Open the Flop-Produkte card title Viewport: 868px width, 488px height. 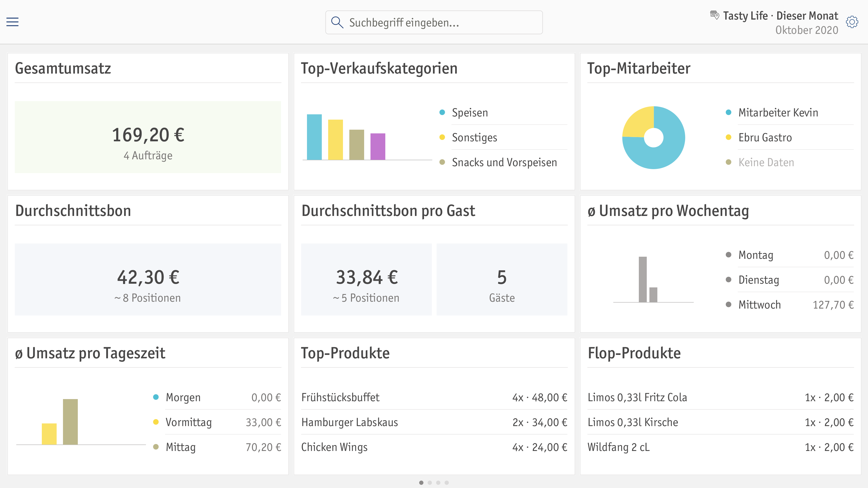pos(634,354)
